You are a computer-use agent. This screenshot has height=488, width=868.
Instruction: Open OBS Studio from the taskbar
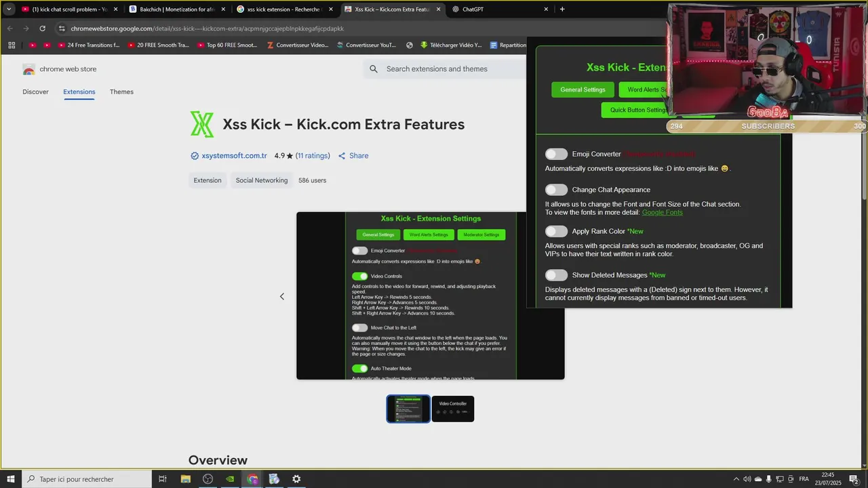pyautogui.click(x=208, y=479)
